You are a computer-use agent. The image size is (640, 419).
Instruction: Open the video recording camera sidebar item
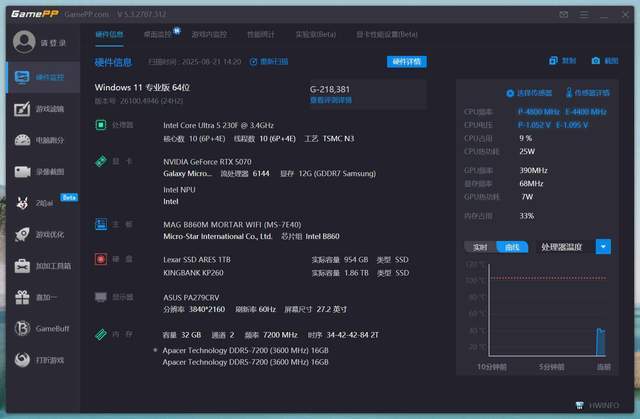pos(43,172)
